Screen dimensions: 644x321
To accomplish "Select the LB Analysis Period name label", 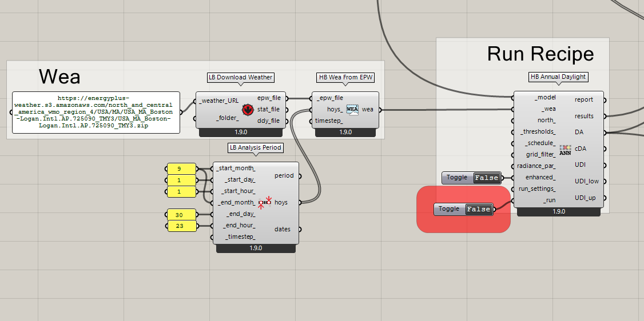I will pyautogui.click(x=255, y=147).
